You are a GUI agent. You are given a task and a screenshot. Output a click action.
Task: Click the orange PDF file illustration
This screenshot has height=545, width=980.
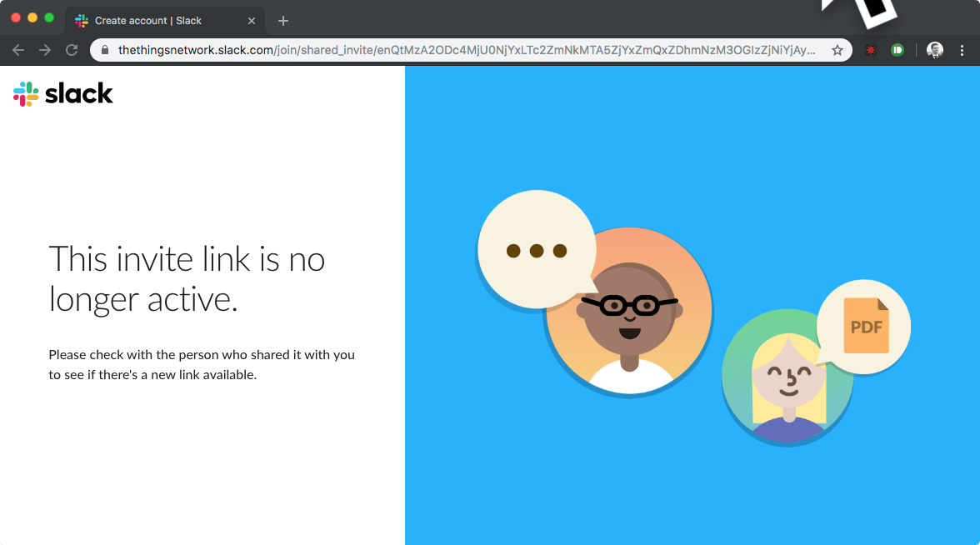point(866,326)
